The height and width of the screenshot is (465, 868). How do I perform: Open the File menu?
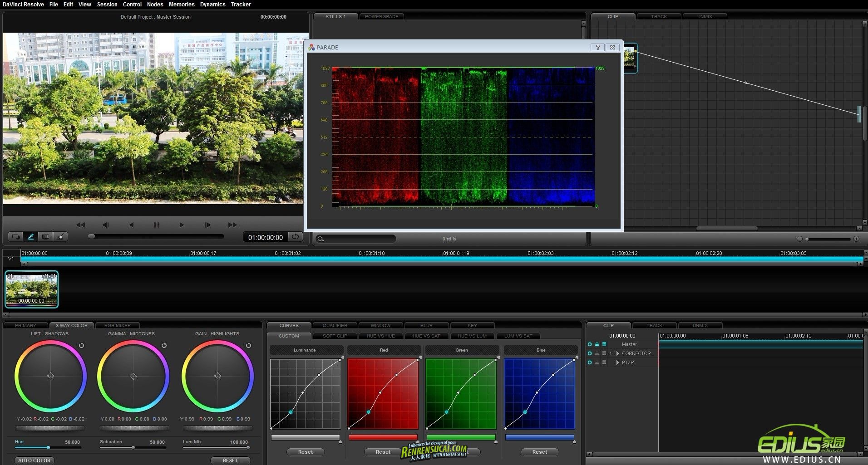tap(54, 5)
